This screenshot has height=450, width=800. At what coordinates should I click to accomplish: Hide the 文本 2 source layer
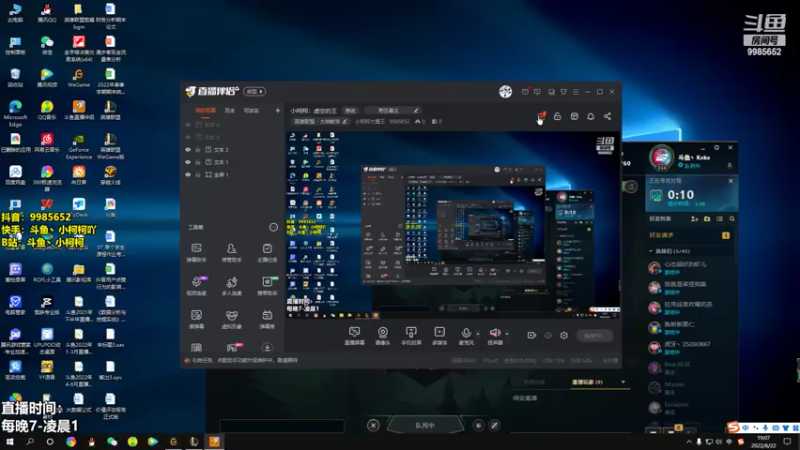coord(188,149)
